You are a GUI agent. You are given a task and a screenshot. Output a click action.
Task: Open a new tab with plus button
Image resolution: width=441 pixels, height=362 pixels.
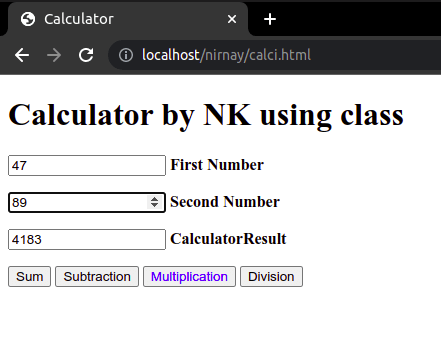pos(270,19)
